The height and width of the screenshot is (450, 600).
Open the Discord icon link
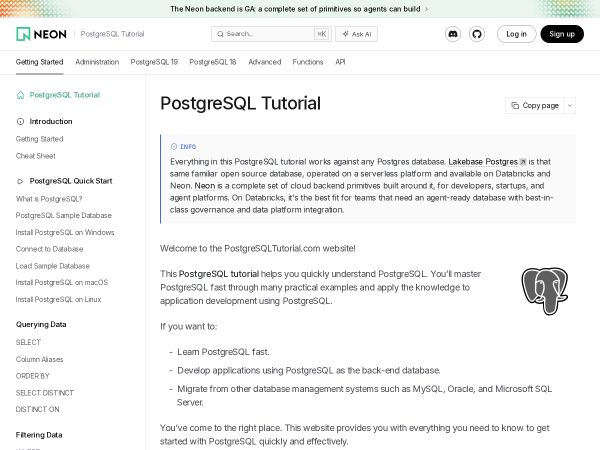453,34
